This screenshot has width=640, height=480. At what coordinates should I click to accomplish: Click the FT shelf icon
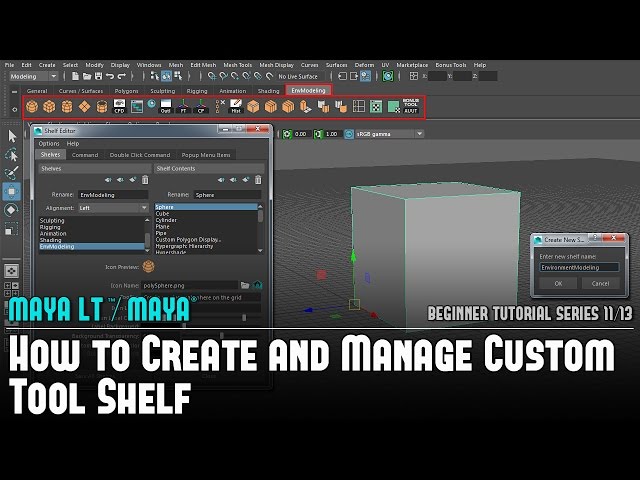point(183,107)
